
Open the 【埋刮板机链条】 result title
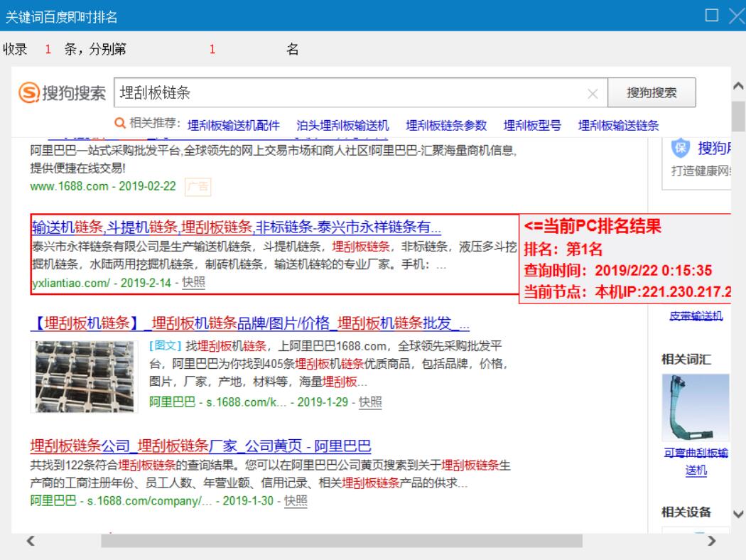pyautogui.click(x=250, y=323)
